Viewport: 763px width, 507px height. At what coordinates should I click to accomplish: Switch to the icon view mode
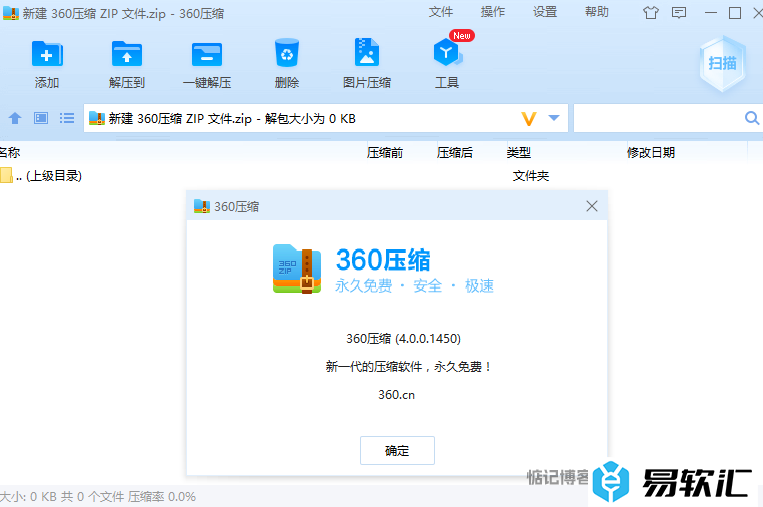[41, 118]
